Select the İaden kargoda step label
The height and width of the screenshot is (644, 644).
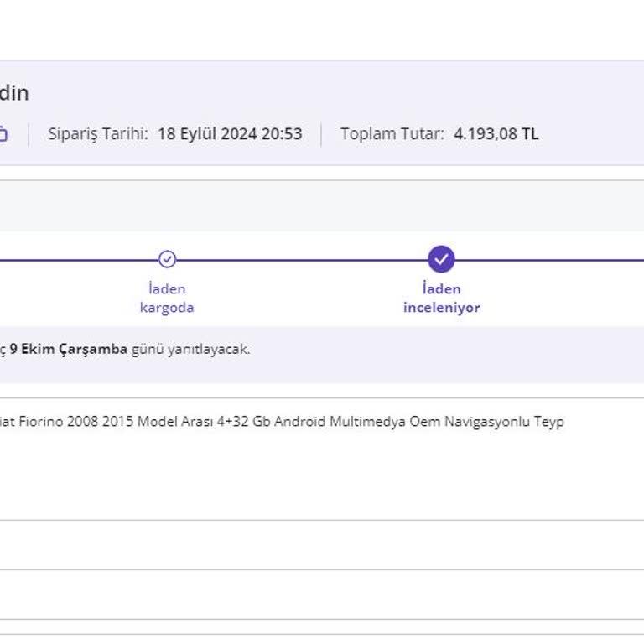pos(167,299)
